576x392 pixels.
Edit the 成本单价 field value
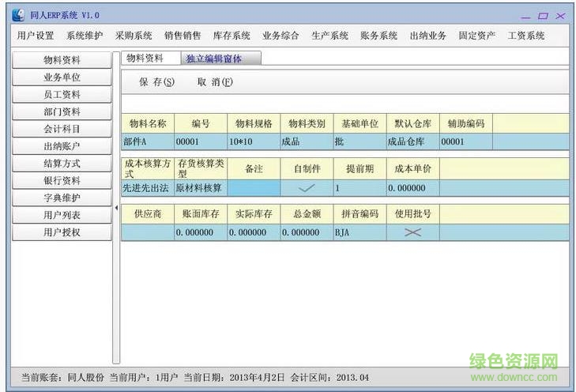point(413,188)
